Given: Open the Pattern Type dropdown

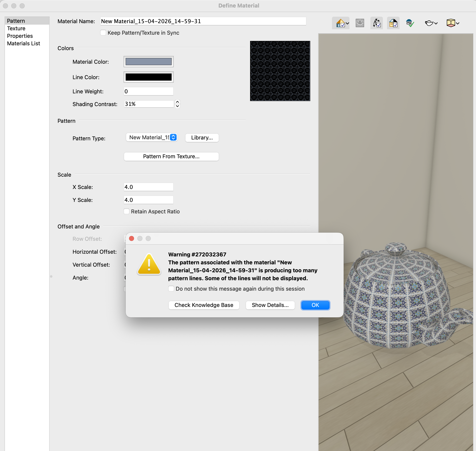Looking at the screenshot, I should pyautogui.click(x=152, y=138).
